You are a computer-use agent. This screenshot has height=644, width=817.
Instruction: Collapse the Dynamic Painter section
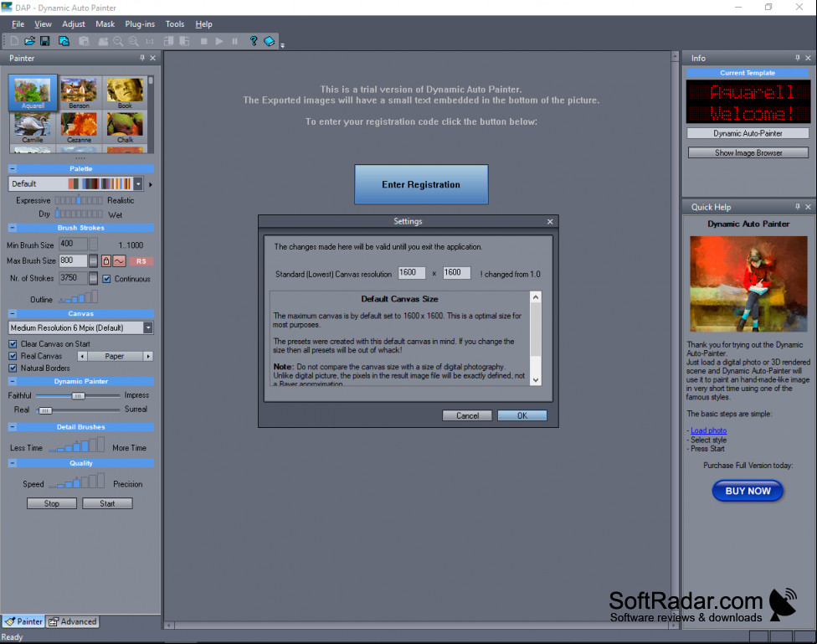tap(13, 381)
